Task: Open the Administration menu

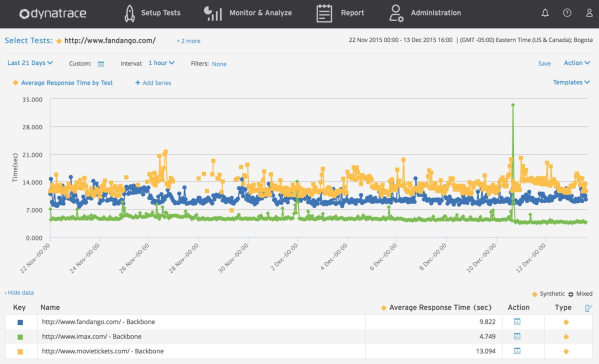Action: point(425,13)
